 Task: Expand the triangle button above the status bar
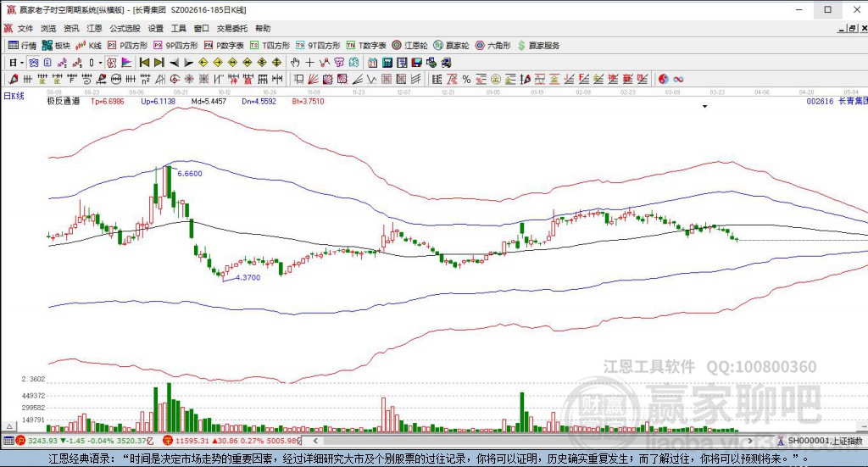click(x=8, y=426)
